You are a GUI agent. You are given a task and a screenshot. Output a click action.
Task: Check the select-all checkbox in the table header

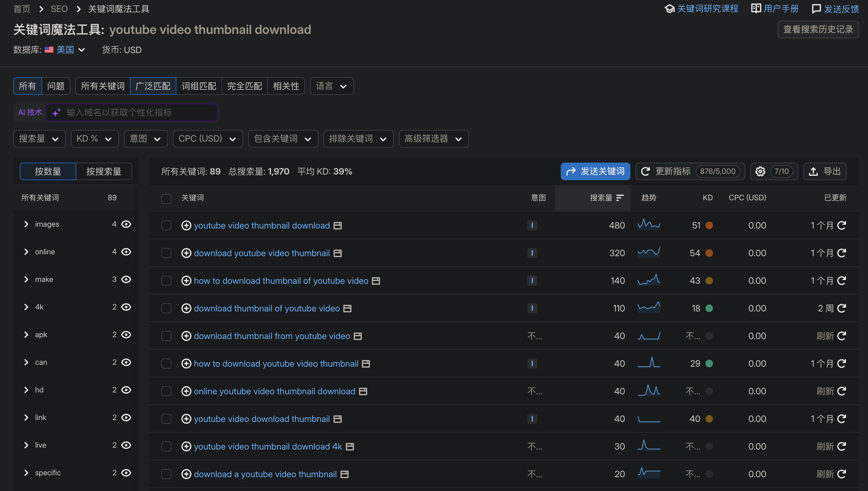pos(166,198)
